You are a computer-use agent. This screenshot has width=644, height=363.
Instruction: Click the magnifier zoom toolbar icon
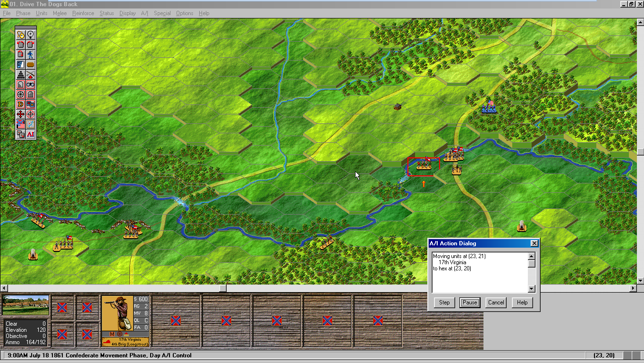click(x=30, y=35)
